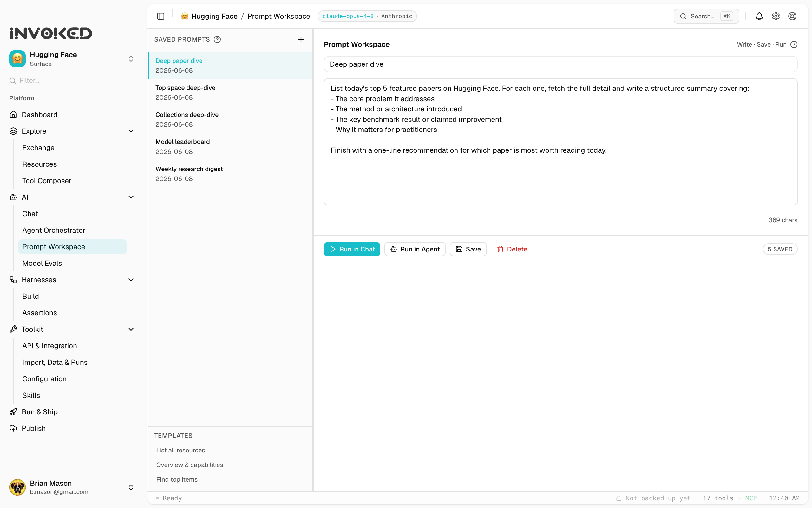
Task: Open settings gear in top bar
Action: coord(776,16)
